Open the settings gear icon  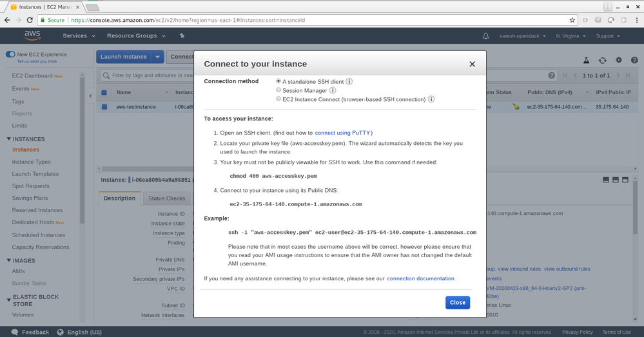coord(618,60)
